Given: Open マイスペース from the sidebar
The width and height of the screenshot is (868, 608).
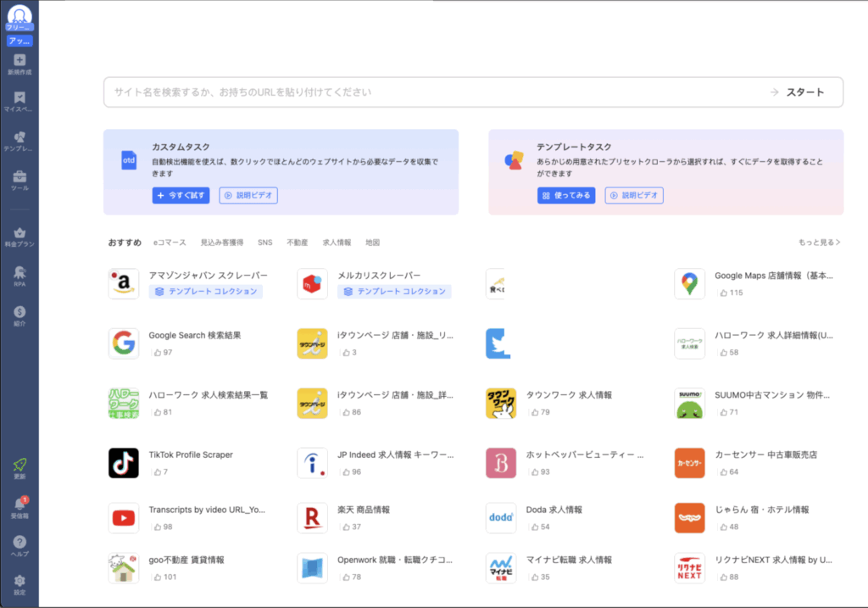Looking at the screenshot, I should coord(19,98).
